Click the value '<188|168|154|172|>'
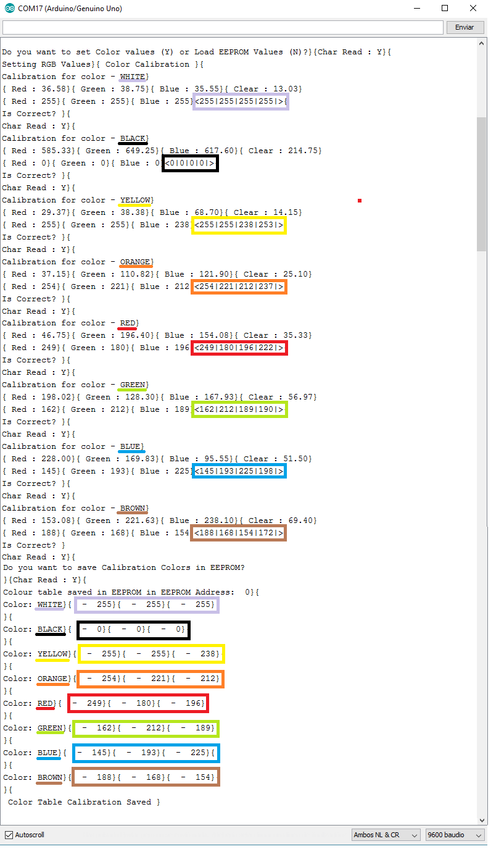 (239, 533)
